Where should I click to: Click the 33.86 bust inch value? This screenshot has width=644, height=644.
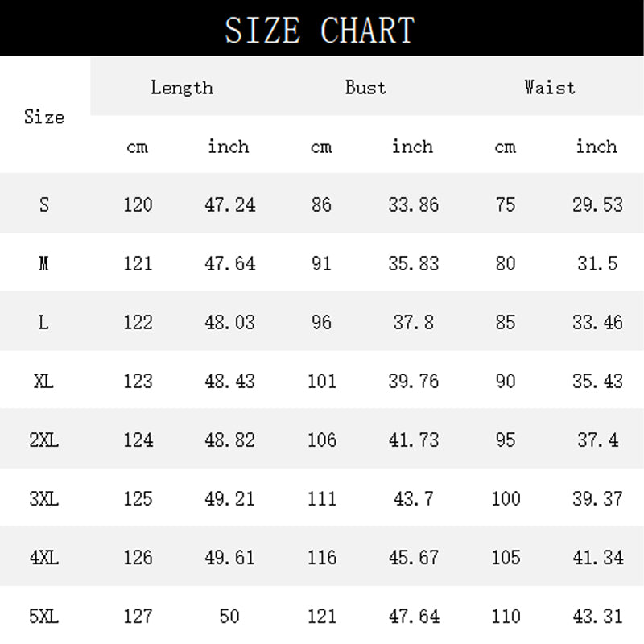pyautogui.click(x=413, y=204)
